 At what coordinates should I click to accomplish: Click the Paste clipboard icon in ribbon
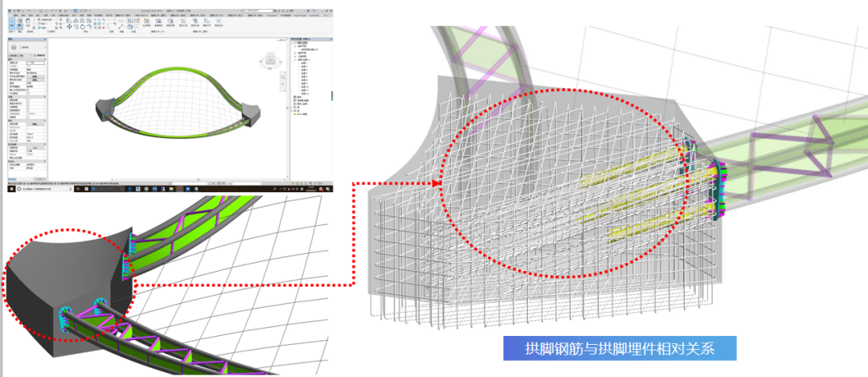27,21
